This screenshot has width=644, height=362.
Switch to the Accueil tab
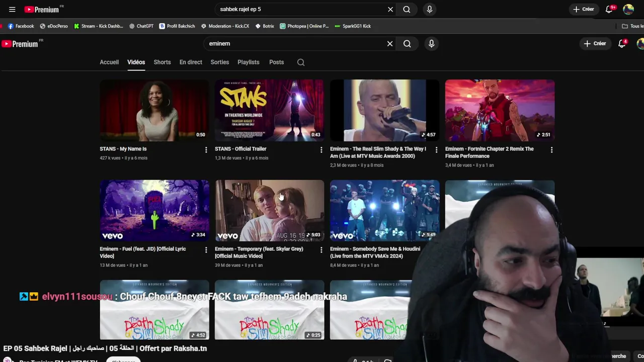click(109, 62)
